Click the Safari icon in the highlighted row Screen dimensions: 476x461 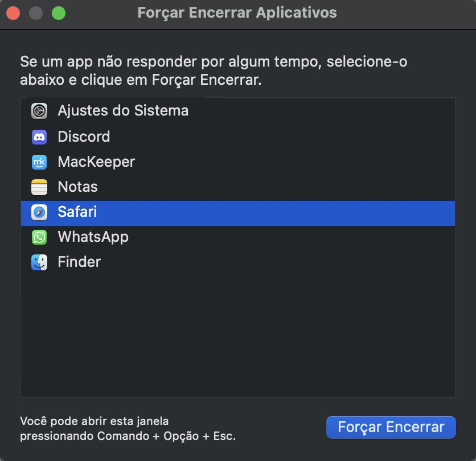[39, 211]
